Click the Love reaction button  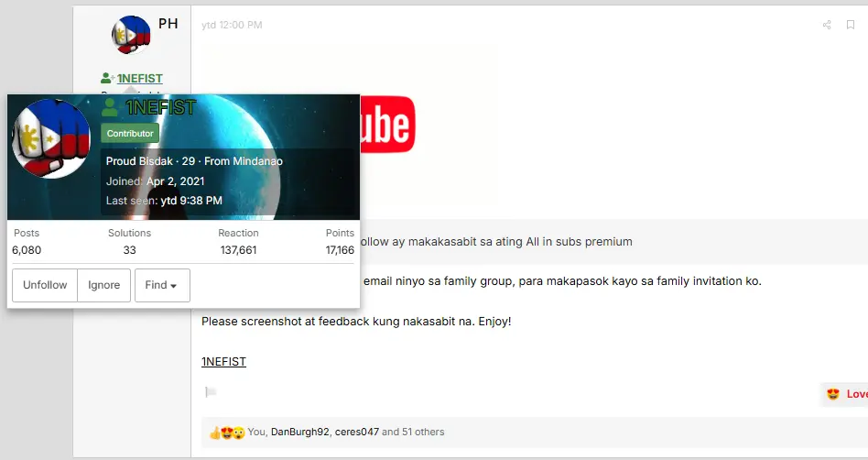click(847, 394)
